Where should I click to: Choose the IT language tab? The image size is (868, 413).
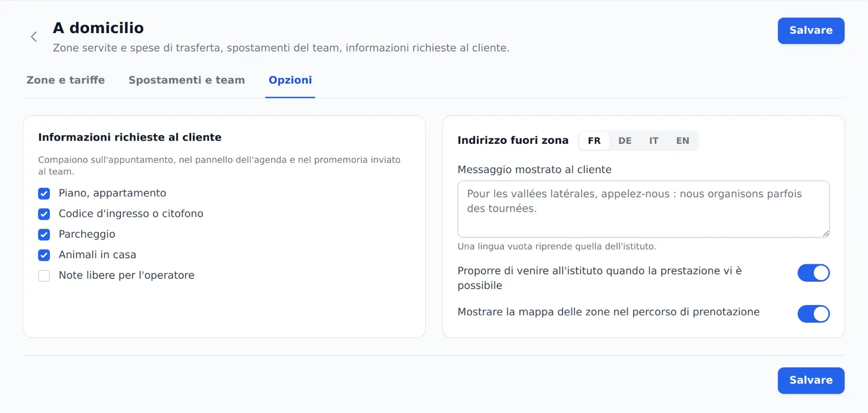click(654, 141)
